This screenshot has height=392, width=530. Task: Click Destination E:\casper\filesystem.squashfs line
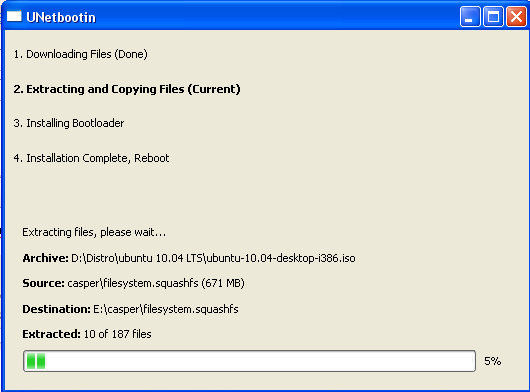[130, 309]
